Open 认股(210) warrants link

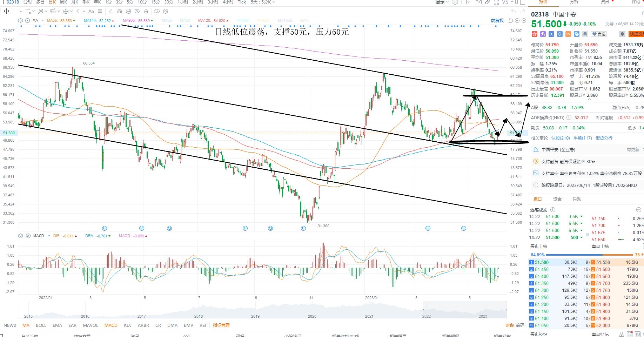coord(561,138)
